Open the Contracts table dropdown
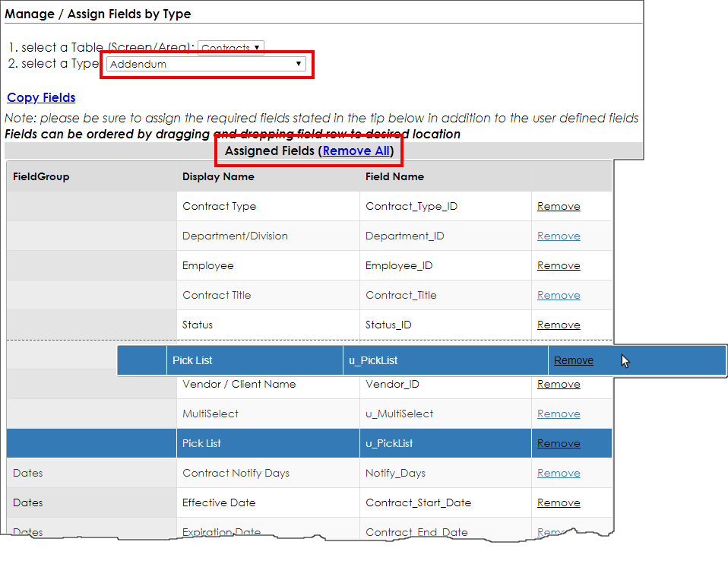728x561 pixels. pos(231,48)
